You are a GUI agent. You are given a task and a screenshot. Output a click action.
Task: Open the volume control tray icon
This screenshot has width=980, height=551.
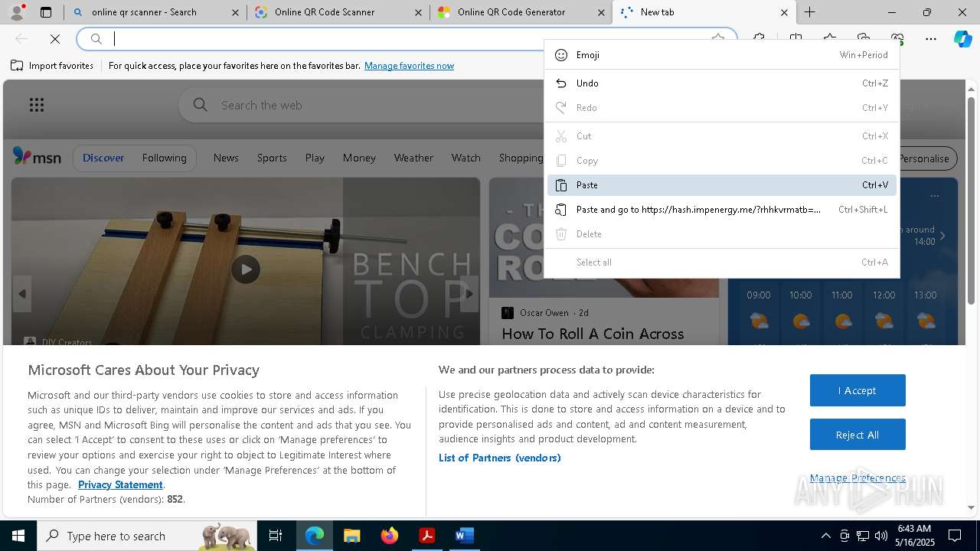881,536
